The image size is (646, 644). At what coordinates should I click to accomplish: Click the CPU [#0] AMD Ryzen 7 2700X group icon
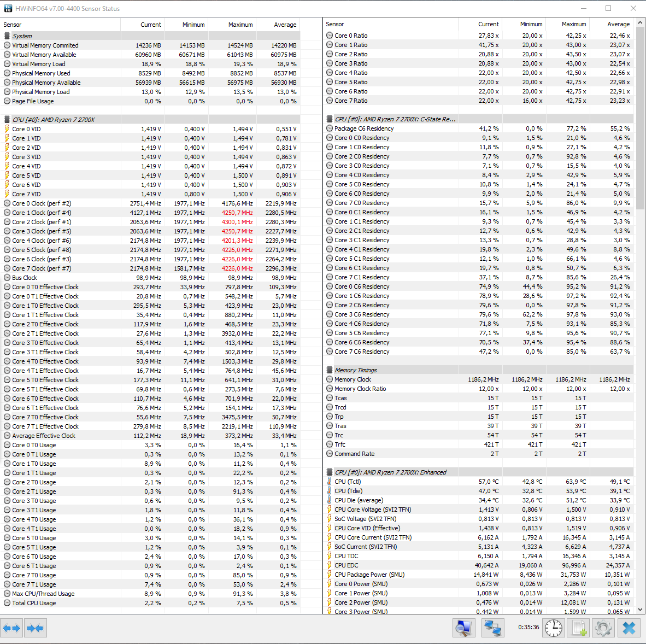pos(7,120)
